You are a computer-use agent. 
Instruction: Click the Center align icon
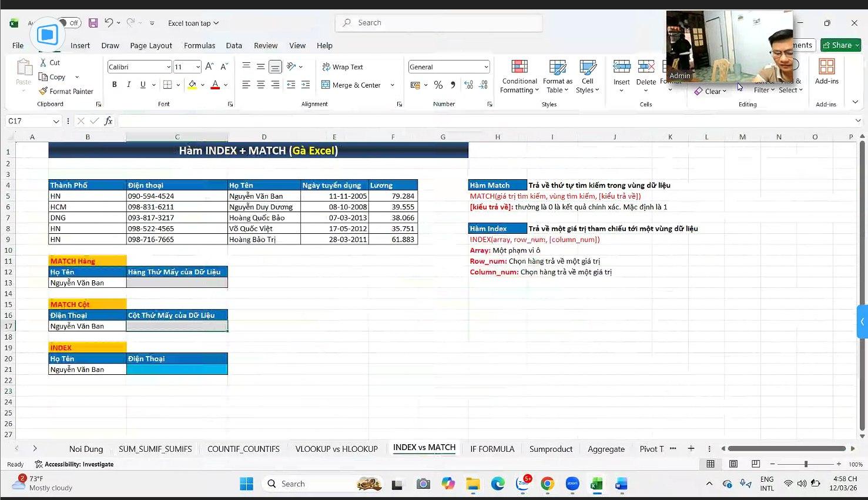[260, 85]
